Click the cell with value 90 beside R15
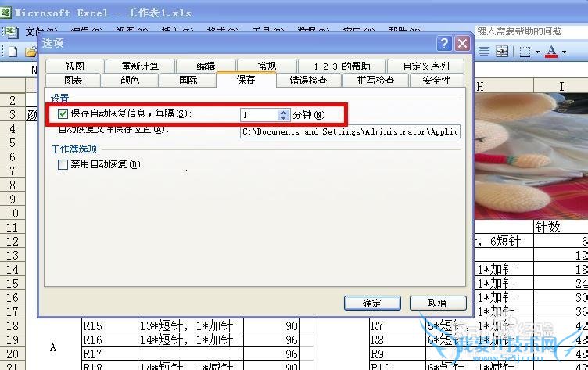 pyautogui.click(x=271, y=325)
